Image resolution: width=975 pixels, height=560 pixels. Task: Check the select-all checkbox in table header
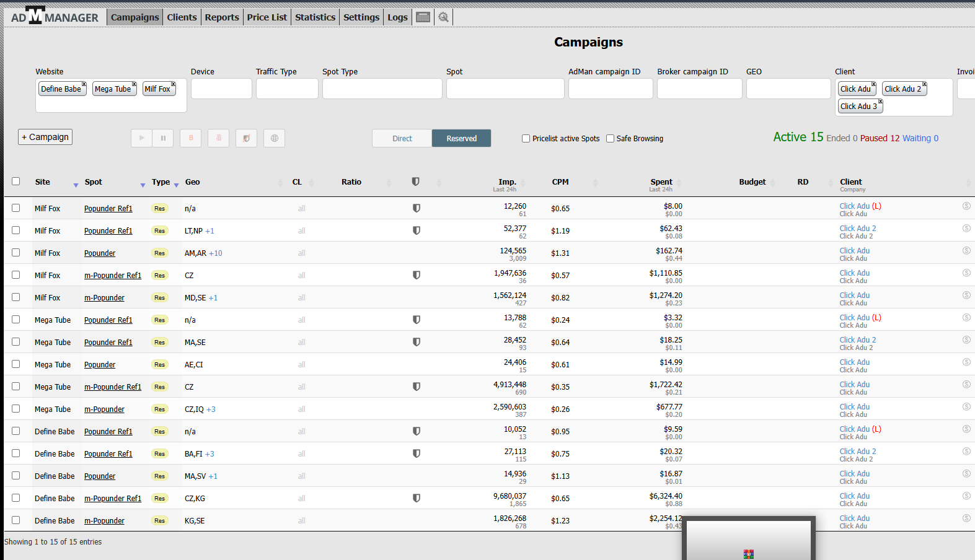click(x=16, y=182)
